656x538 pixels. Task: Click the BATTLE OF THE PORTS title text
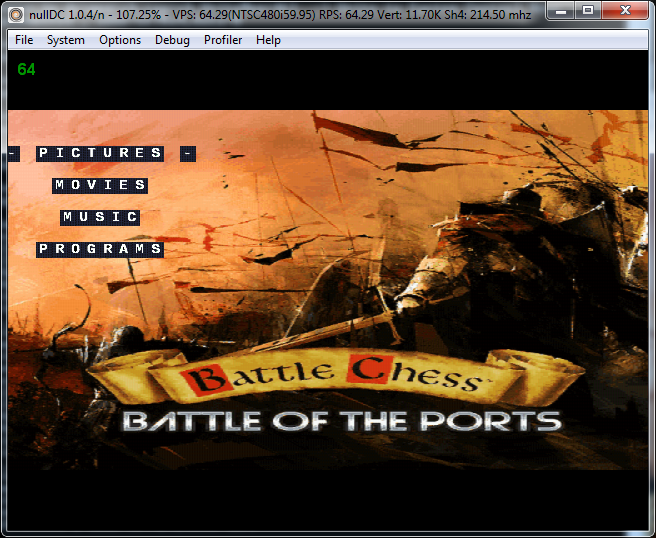point(342,421)
